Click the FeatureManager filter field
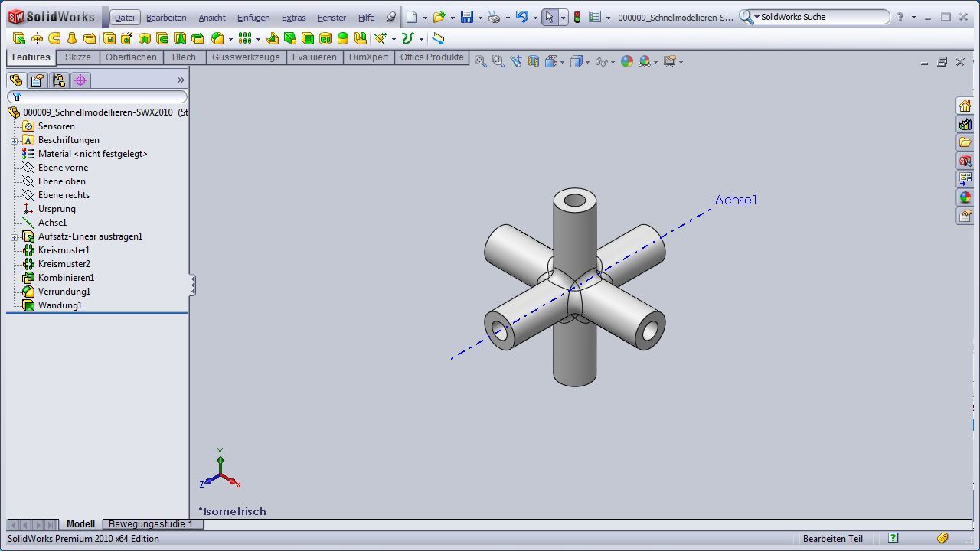Viewport: 980px width, 551px height. click(97, 97)
